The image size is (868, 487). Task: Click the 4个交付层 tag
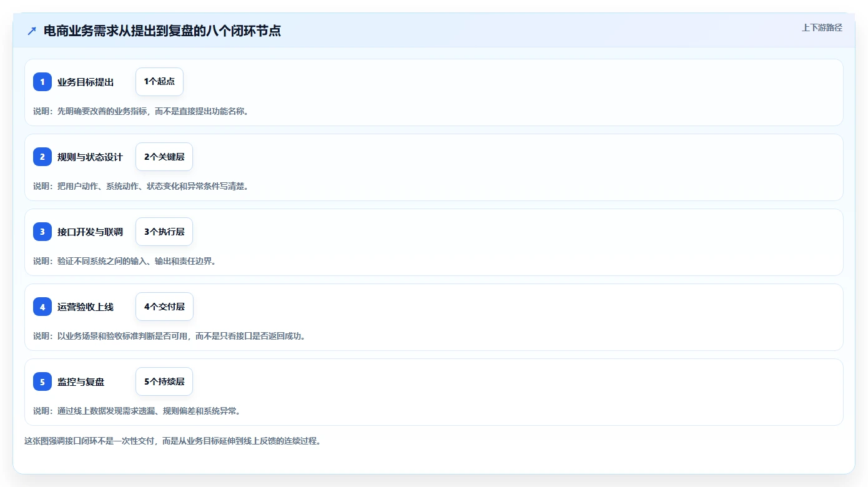(x=164, y=307)
